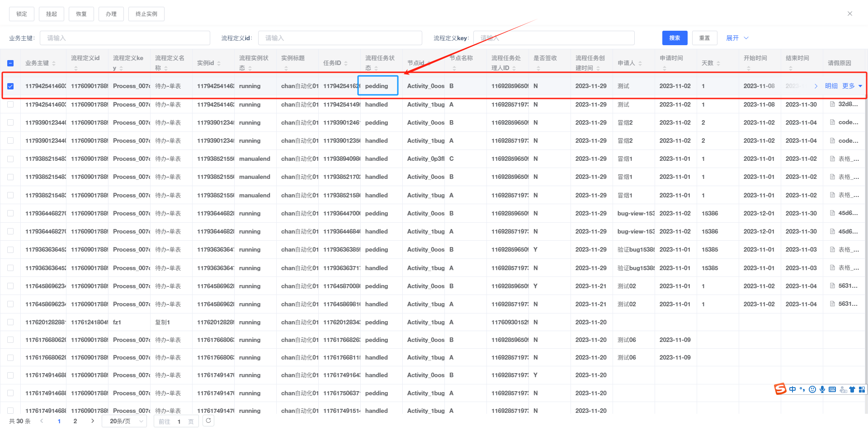
Task: Open the toolbox grid icon in IME bar
Action: tap(862, 389)
